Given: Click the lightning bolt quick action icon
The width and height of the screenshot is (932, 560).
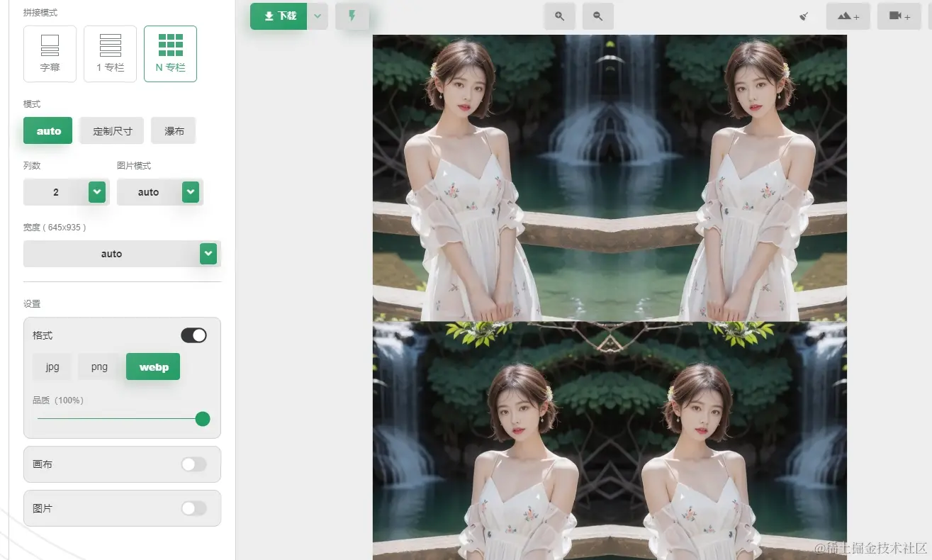Looking at the screenshot, I should pyautogui.click(x=352, y=16).
